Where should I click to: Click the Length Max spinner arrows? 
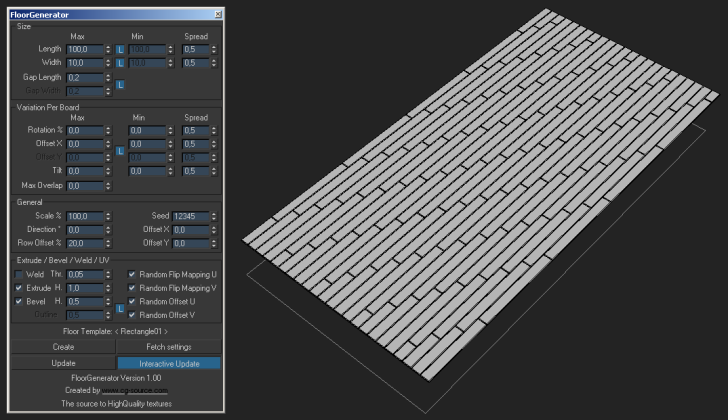[x=108, y=49]
